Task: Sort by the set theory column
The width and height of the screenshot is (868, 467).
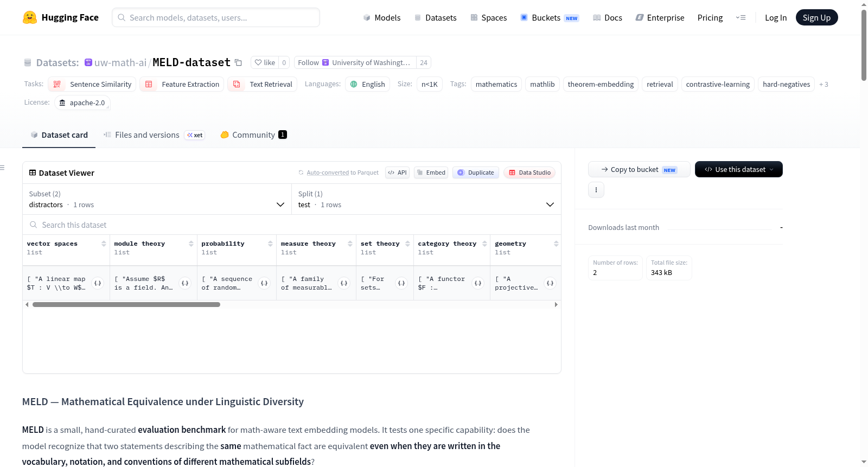Action: [x=407, y=244]
